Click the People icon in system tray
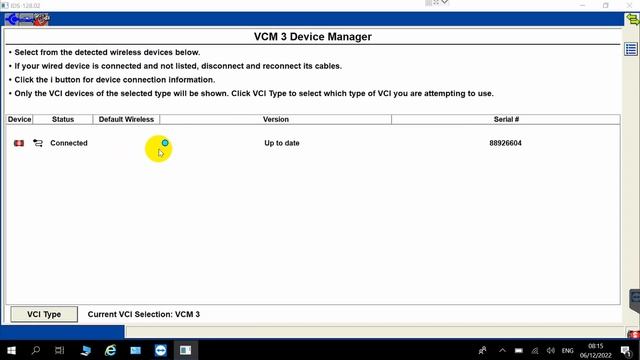Viewport: 640px width, 360px height. [482, 350]
